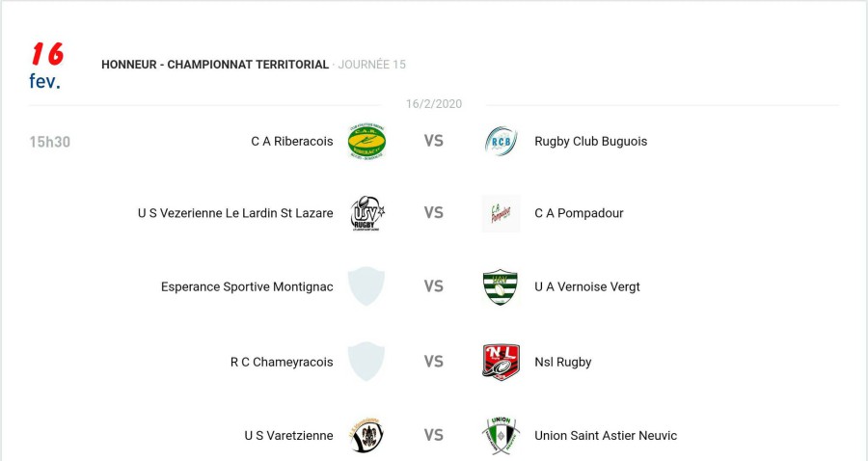Click Esperance Sportive Montignac placeholder shield

tap(366, 286)
